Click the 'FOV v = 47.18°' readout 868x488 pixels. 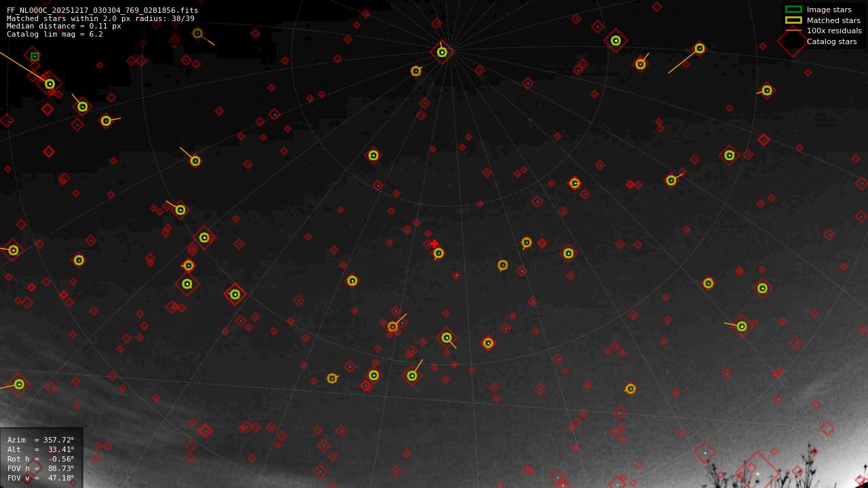point(41,478)
